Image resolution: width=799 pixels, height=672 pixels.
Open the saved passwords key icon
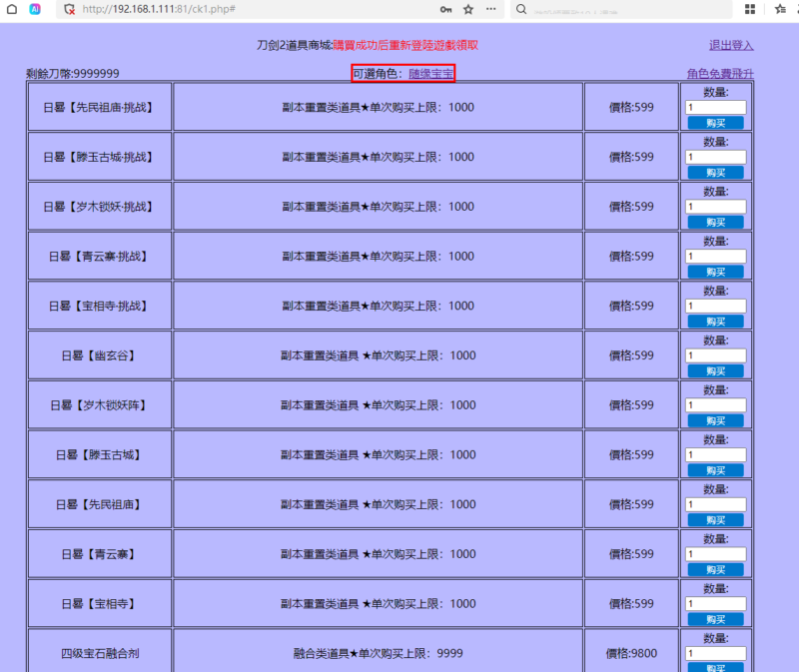tap(446, 10)
